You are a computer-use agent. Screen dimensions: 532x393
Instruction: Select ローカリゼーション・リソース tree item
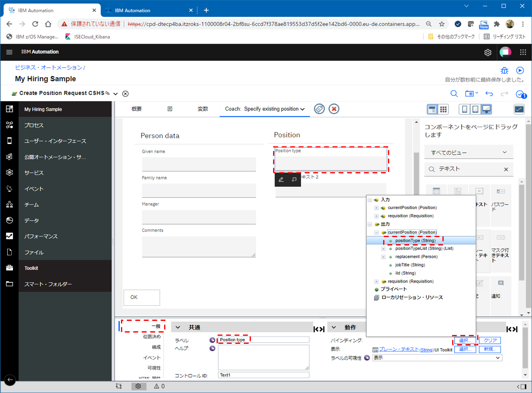click(x=412, y=297)
